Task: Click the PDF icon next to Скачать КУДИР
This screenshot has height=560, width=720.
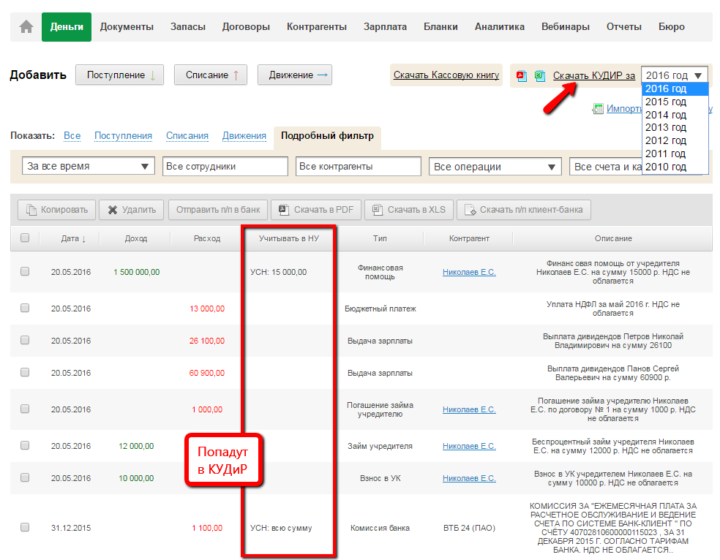Action: coord(520,76)
